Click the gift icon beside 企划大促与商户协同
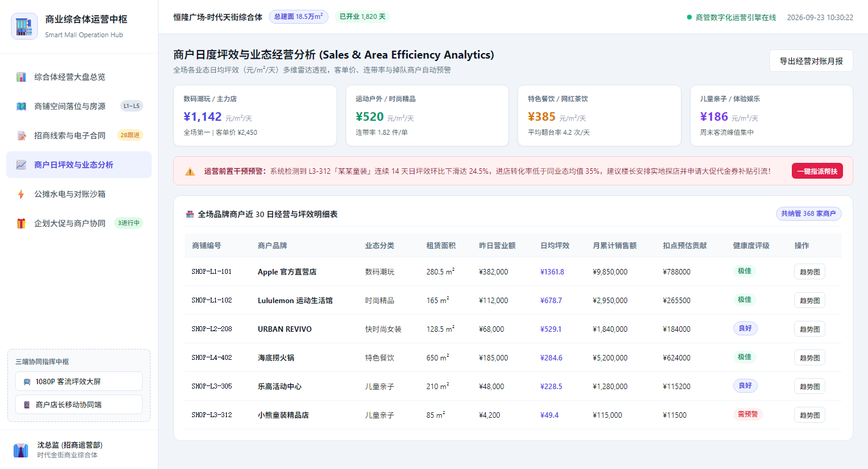Image resolution: width=868 pixels, height=469 pixels. point(21,223)
